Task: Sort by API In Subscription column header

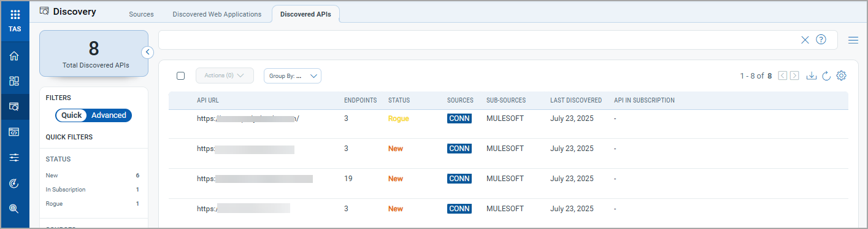Action: [644, 101]
